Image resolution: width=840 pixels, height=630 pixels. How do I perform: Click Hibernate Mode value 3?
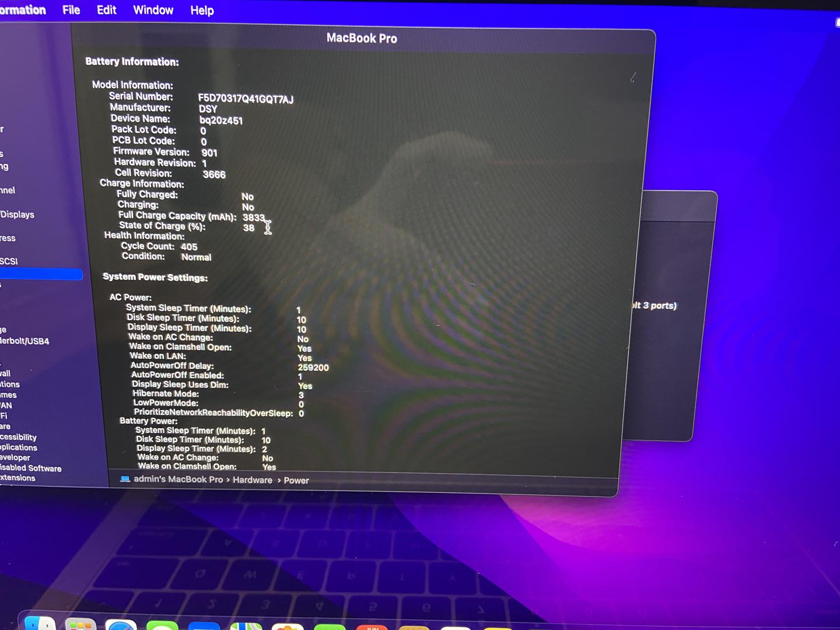coord(301,395)
